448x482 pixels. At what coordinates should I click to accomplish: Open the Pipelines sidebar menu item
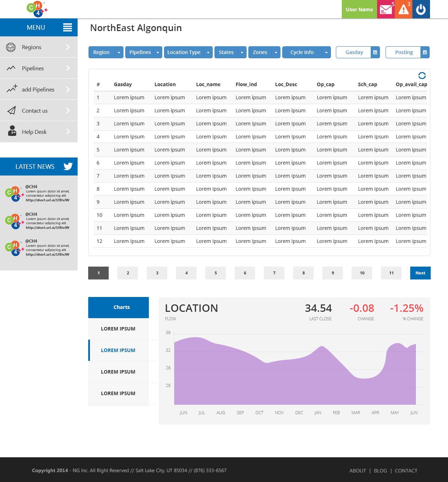(x=39, y=68)
